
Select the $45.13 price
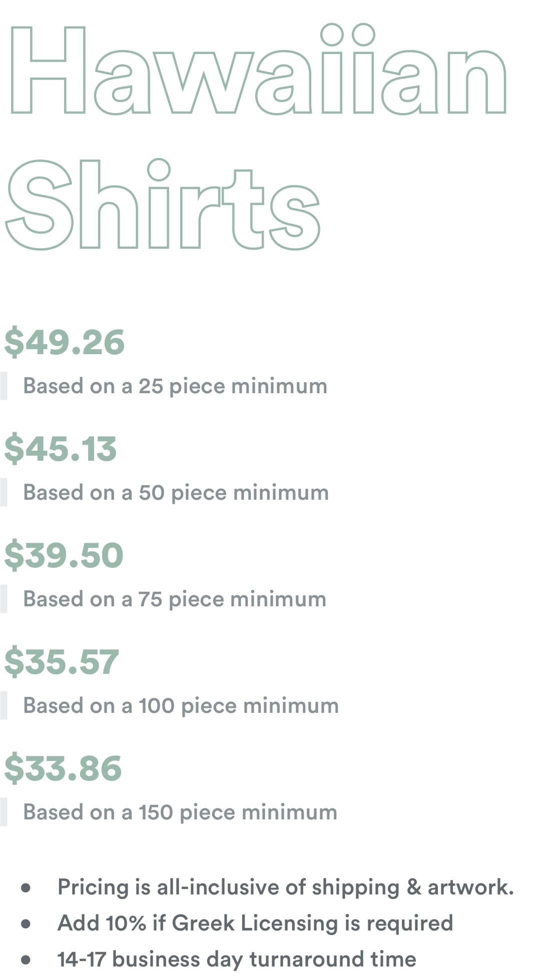point(61,449)
